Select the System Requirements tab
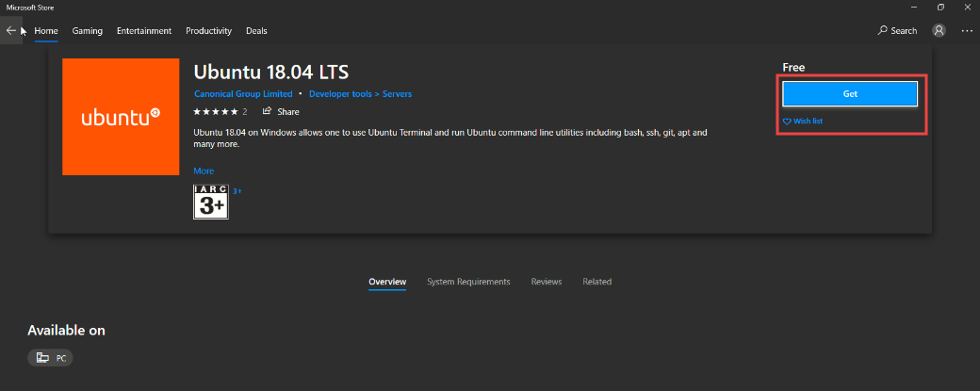The image size is (980, 391). point(468,282)
